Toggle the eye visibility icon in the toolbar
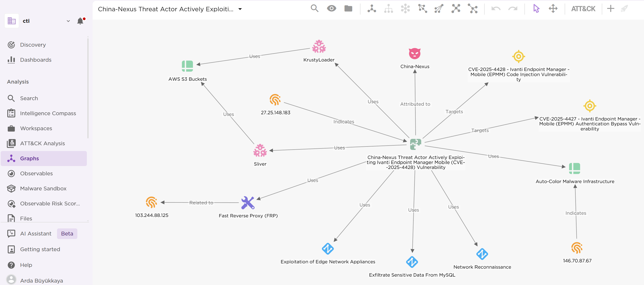 (331, 8)
